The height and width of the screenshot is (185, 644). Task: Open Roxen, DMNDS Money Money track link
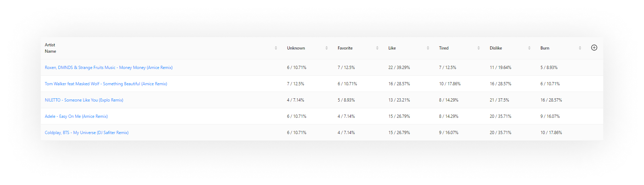point(108,68)
